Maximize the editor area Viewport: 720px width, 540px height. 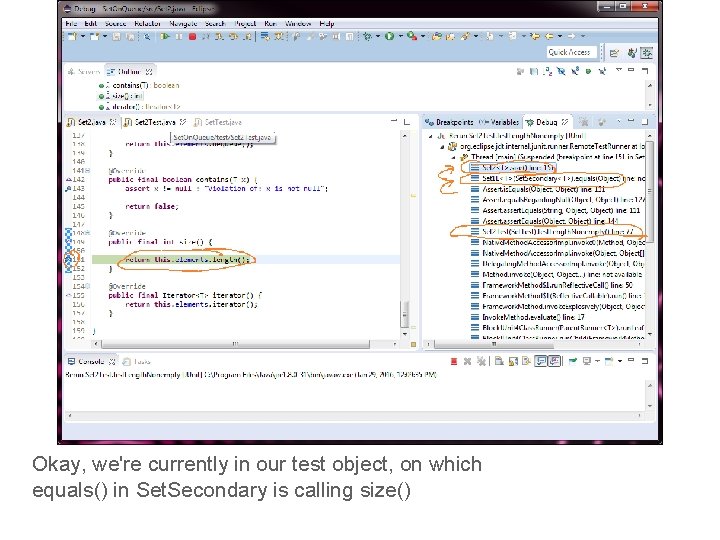(x=406, y=122)
